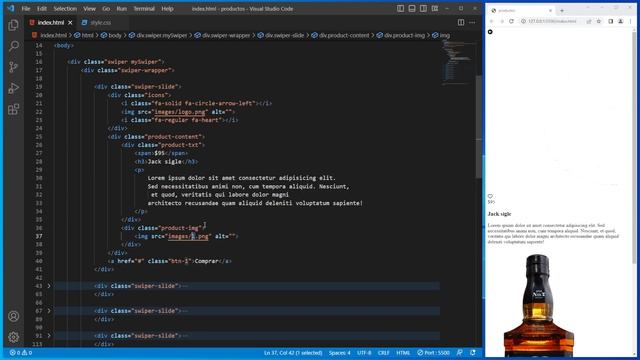Toggle secondary side bar layout icon
Screen dimensions: 640x360
click(x=423, y=9)
